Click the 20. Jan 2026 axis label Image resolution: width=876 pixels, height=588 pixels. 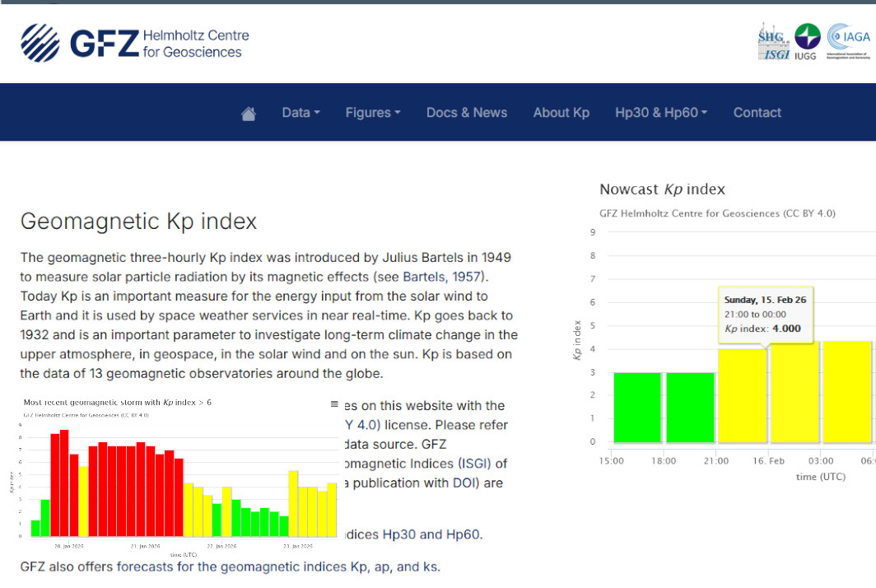[x=68, y=546]
